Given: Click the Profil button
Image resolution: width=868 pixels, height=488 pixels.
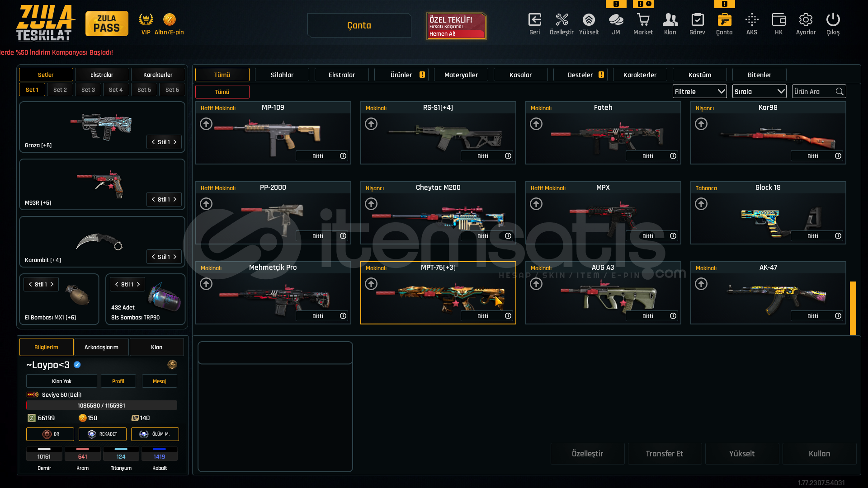Looking at the screenshot, I should coord(118,381).
